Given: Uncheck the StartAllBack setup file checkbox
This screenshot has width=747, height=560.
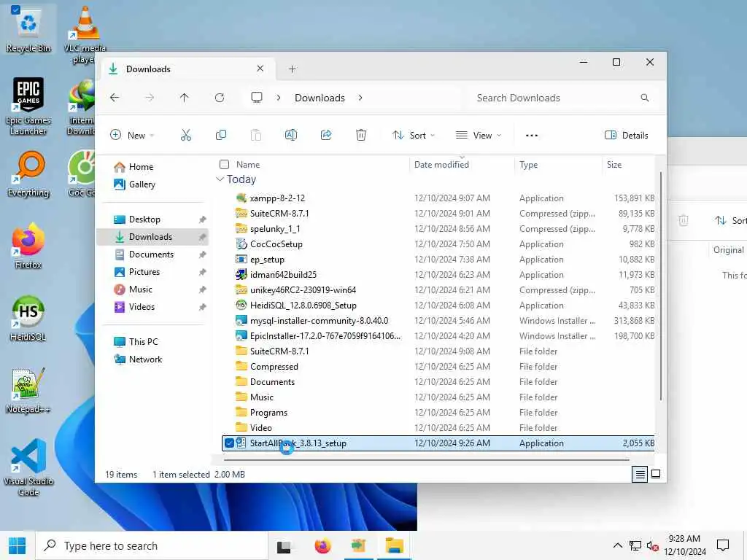Looking at the screenshot, I should pos(229,443).
